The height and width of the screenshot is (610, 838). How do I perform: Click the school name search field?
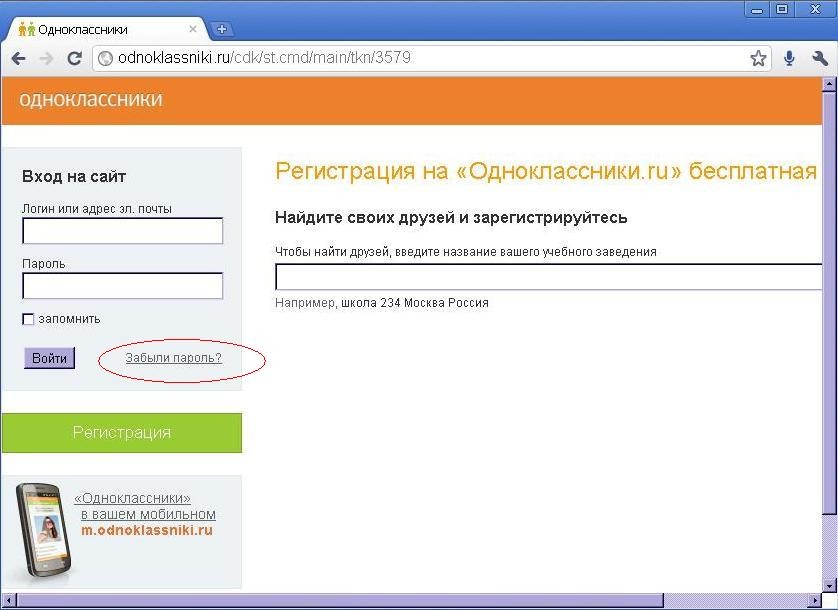click(x=548, y=277)
